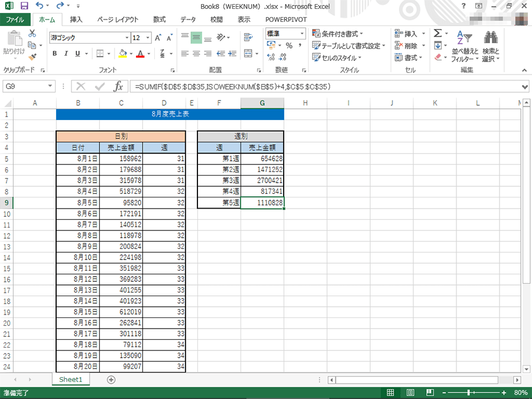Click Merge and Center icon
532x399 pixels.
pyautogui.click(x=248, y=54)
